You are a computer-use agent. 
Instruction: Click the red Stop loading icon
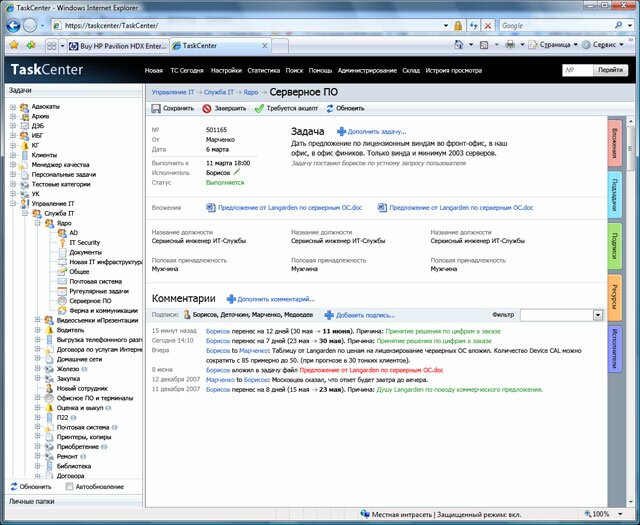tap(488, 26)
